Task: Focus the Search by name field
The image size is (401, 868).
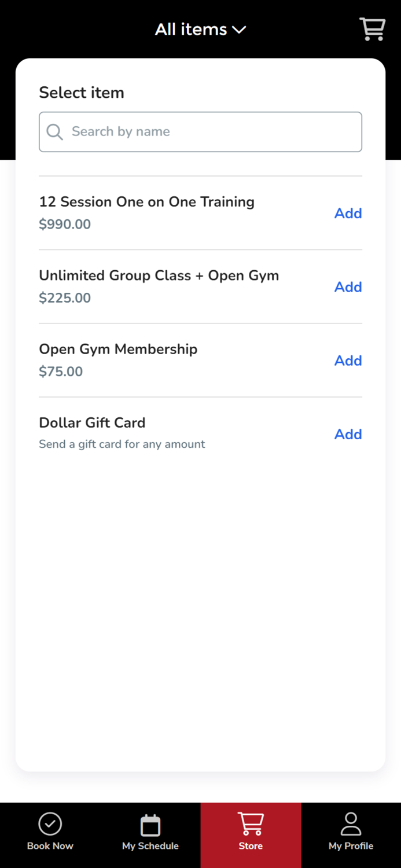Action: [200, 132]
